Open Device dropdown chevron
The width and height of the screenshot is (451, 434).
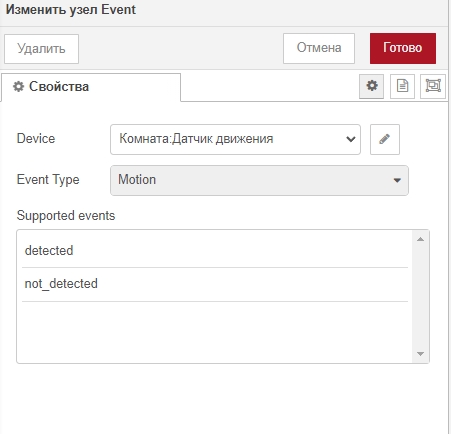click(x=350, y=139)
